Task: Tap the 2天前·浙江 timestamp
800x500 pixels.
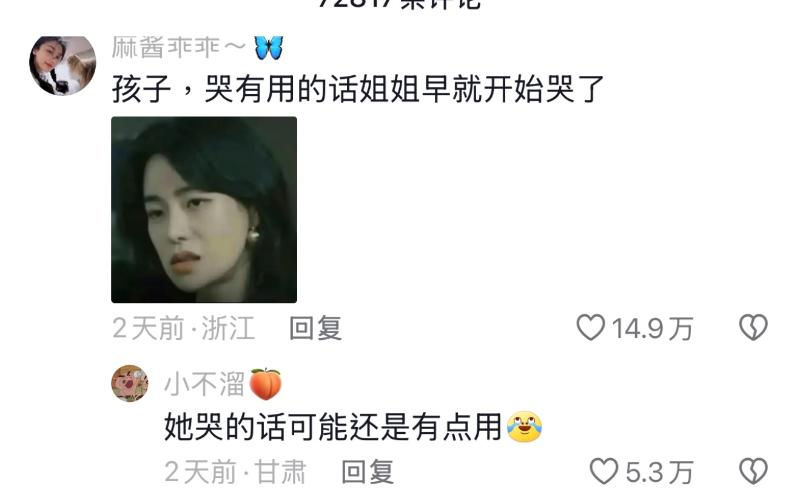Action: (x=184, y=328)
